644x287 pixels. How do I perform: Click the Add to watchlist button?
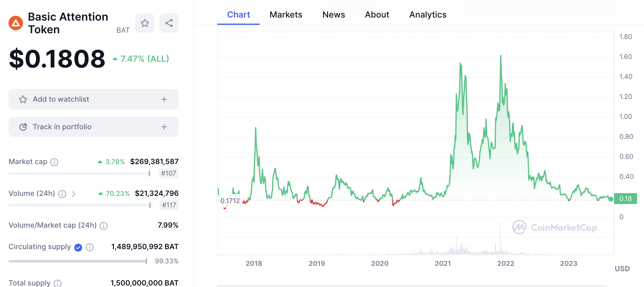tap(94, 99)
